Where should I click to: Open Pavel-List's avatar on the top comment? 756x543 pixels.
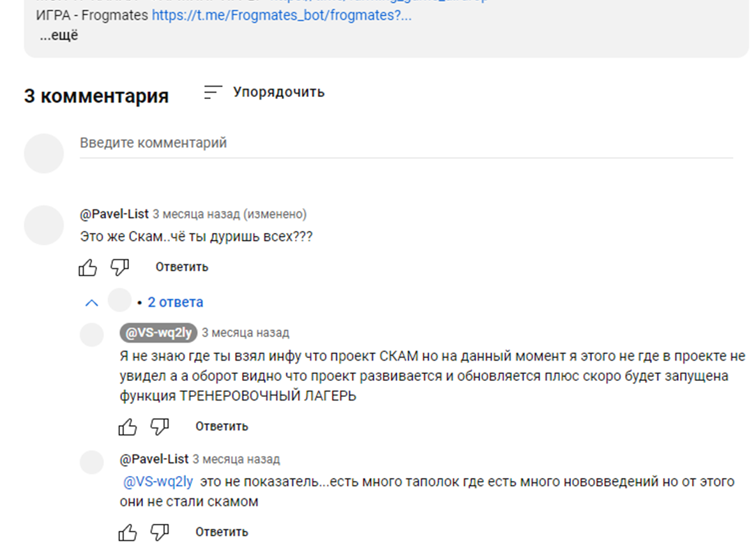point(44,225)
